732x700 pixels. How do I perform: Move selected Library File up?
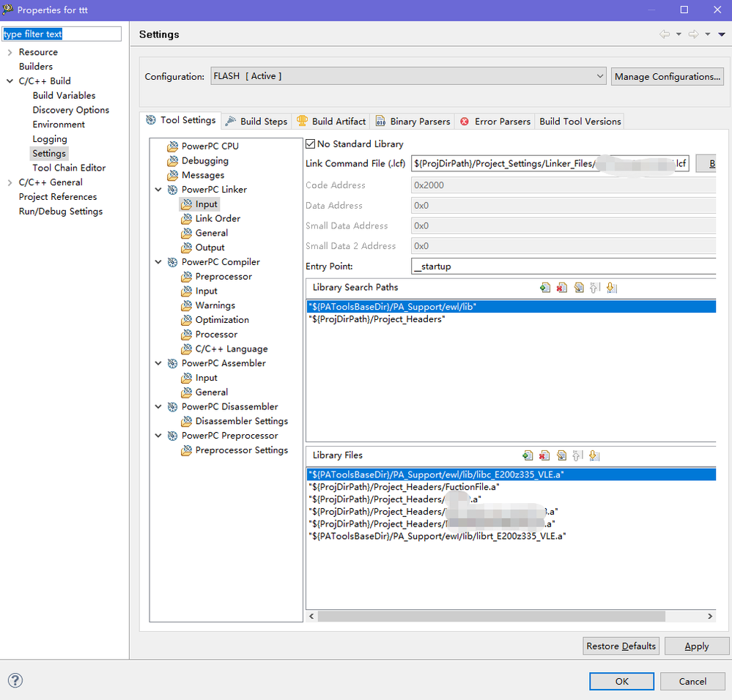click(x=577, y=455)
